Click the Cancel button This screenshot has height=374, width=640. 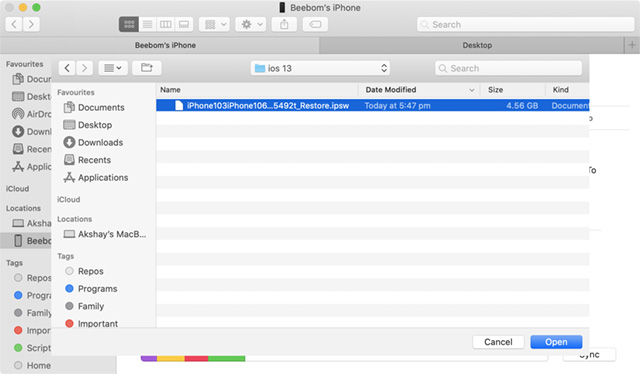[498, 342]
